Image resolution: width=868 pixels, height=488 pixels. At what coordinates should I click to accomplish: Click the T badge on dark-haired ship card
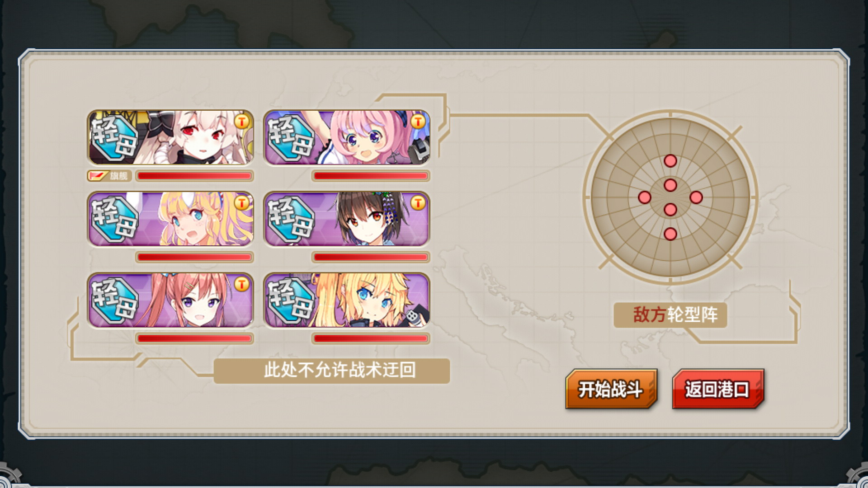(418, 203)
